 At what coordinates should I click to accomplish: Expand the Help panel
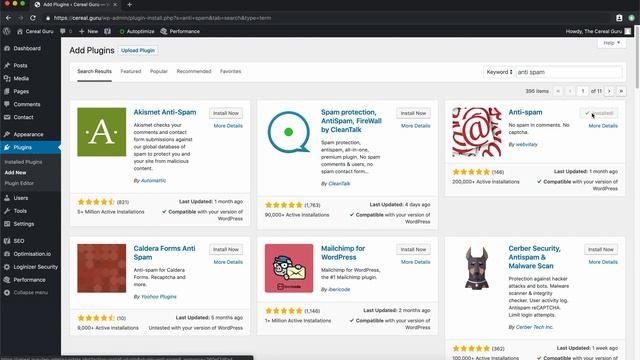(611, 43)
